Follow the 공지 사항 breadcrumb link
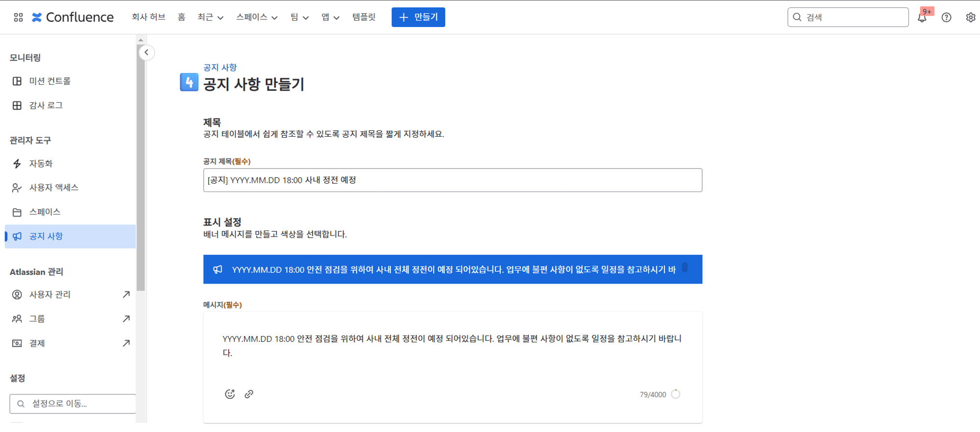Viewport: 980px width, 432px height. tap(220, 67)
